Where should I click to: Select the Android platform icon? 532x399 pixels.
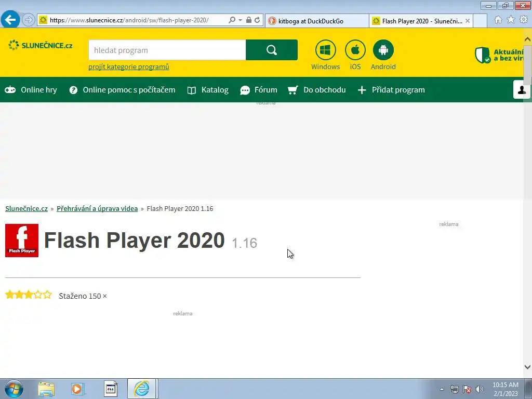tap(383, 50)
